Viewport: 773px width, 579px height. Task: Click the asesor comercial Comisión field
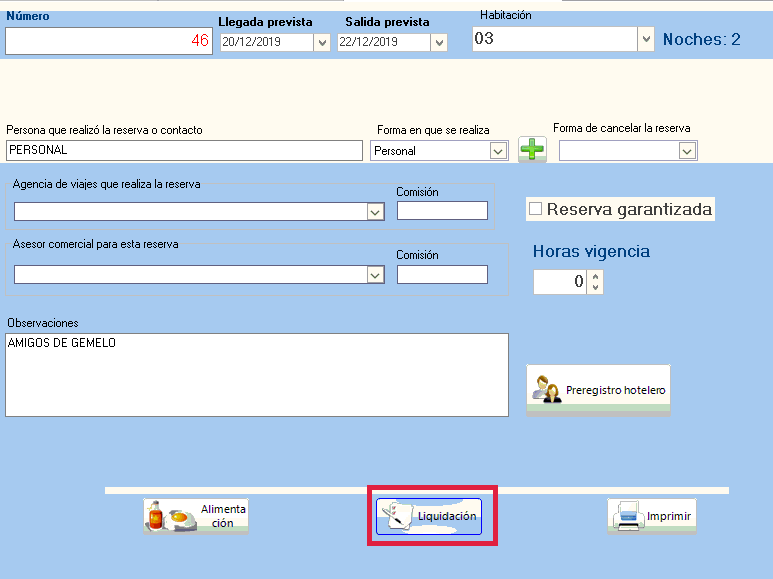coord(442,275)
